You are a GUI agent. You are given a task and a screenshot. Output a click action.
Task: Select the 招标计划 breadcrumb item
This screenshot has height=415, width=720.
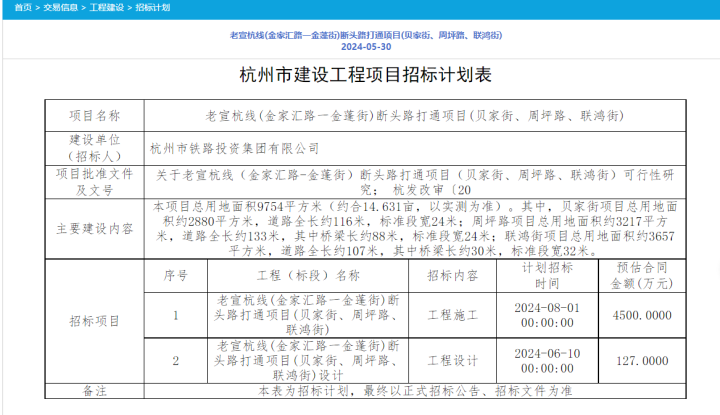[x=153, y=7]
